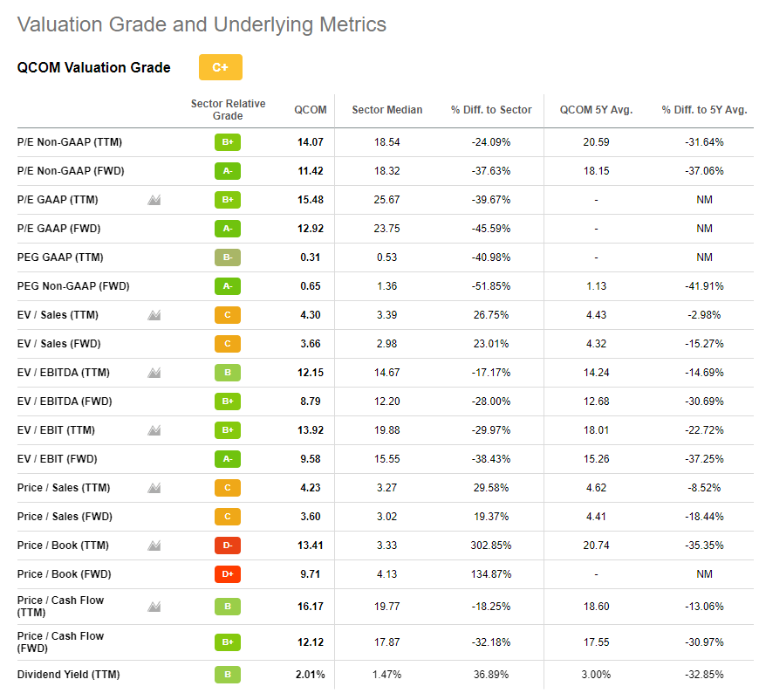
Task: Click B+ grade badge for EV / EBITDA (FWD)
Action: [x=228, y=401]
